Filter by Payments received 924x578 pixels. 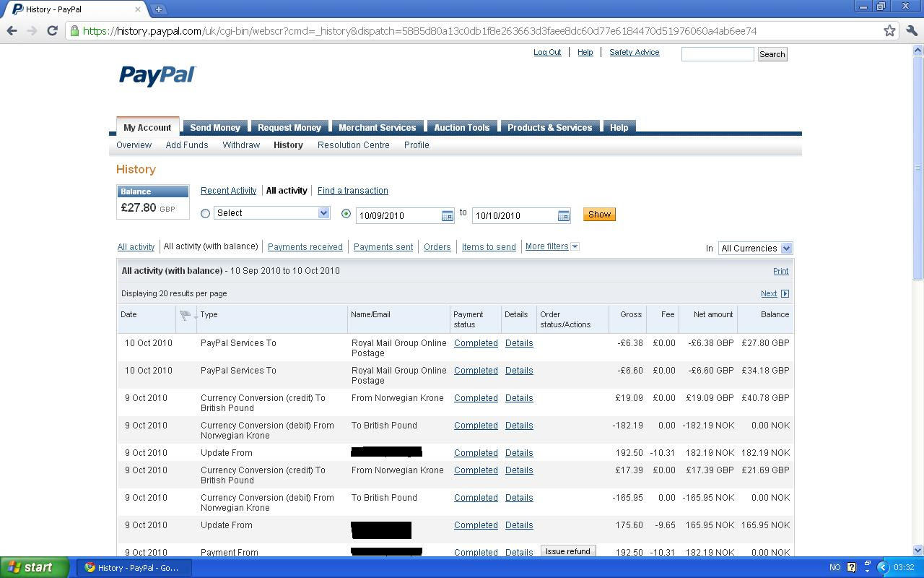point(305,247)
